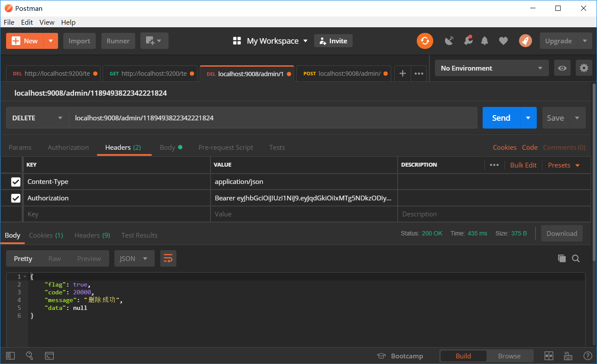Copy response body to clipboard

click(562, 258)
